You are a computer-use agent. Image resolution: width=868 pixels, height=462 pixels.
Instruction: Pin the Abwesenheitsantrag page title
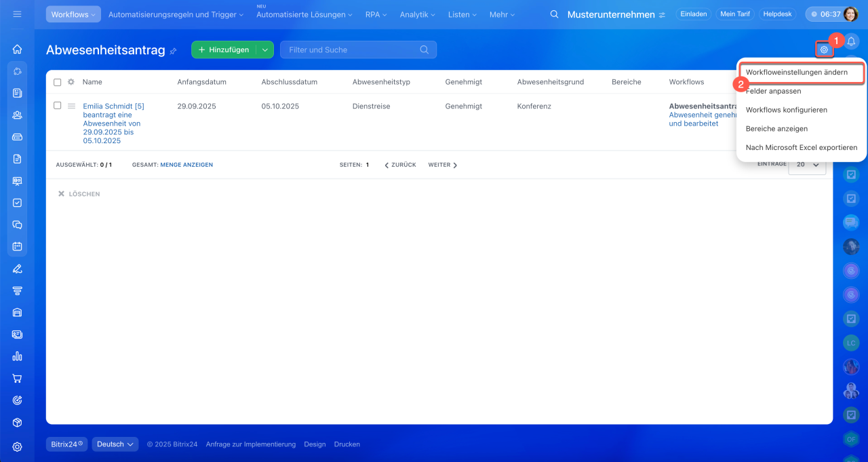173,51
